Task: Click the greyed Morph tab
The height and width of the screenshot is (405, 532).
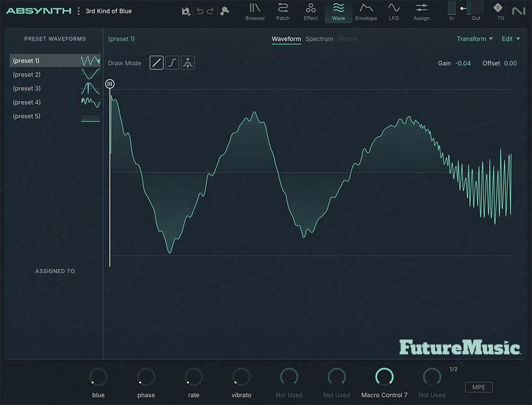Action: [x=348, y=39]
